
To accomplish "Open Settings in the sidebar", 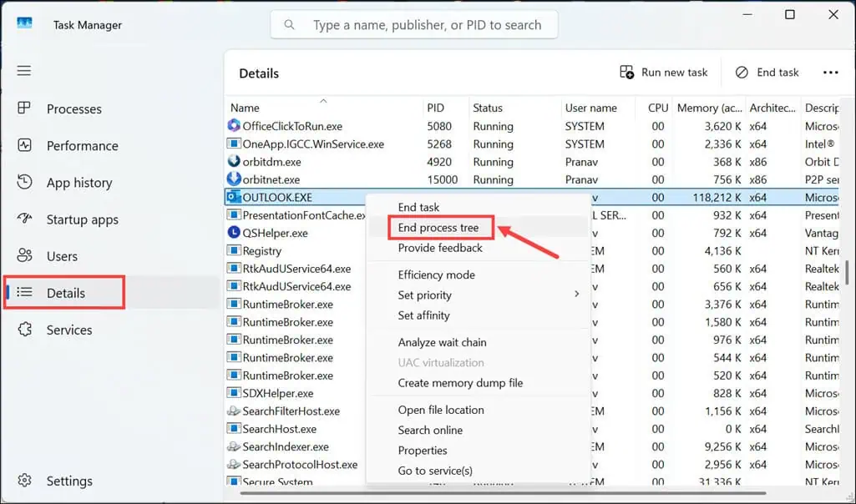I will coord(69,481).
